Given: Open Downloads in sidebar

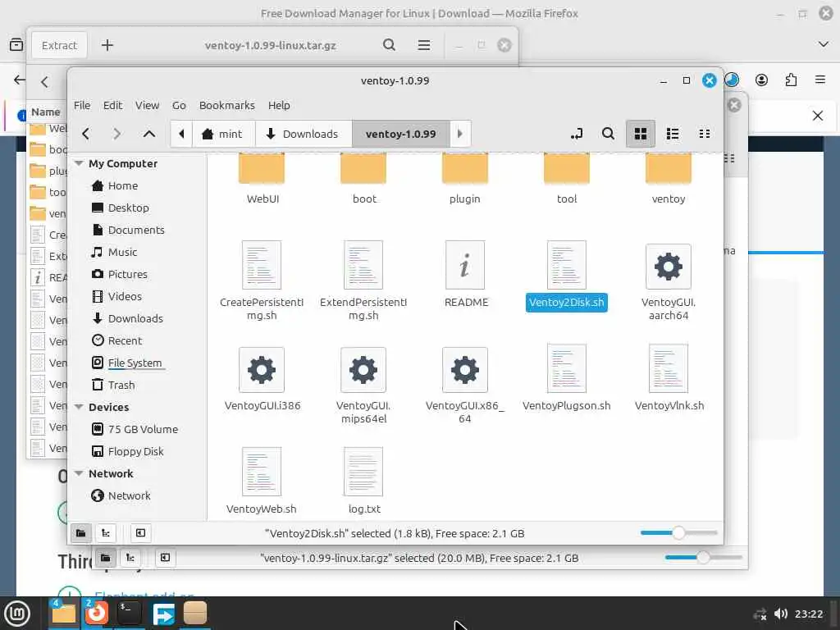Looking at the screenshot, I should click(x=135, y=319).
